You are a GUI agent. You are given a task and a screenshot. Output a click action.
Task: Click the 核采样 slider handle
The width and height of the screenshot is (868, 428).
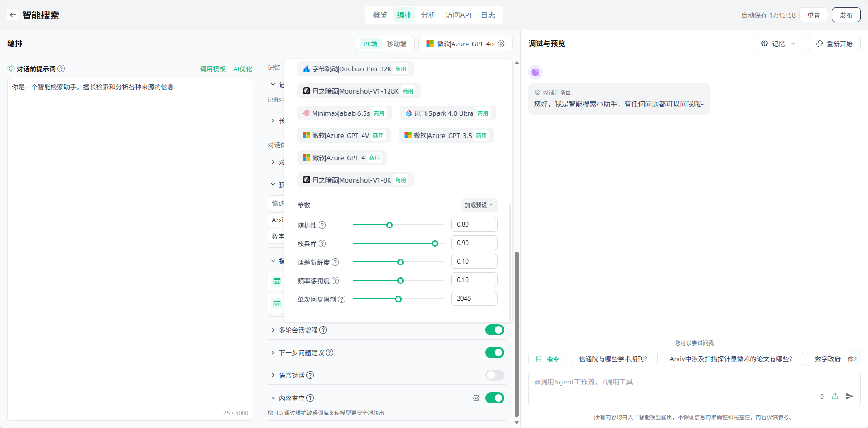435,244
